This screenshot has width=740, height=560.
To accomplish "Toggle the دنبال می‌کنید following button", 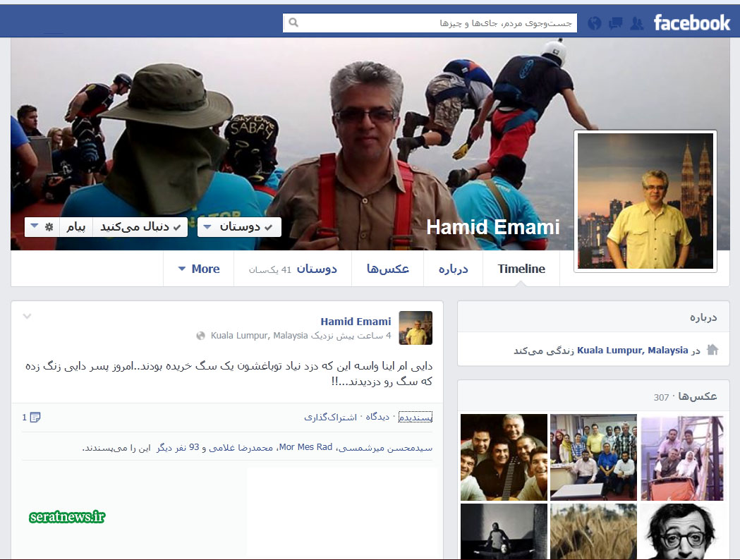I will pyautogui.click(x=140, y=227).
